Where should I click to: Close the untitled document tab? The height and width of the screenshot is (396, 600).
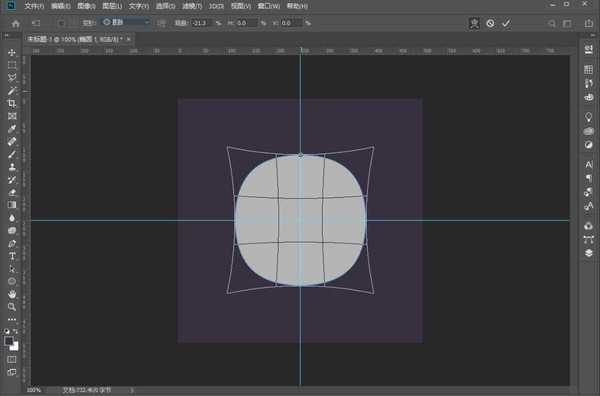[129, 39]
